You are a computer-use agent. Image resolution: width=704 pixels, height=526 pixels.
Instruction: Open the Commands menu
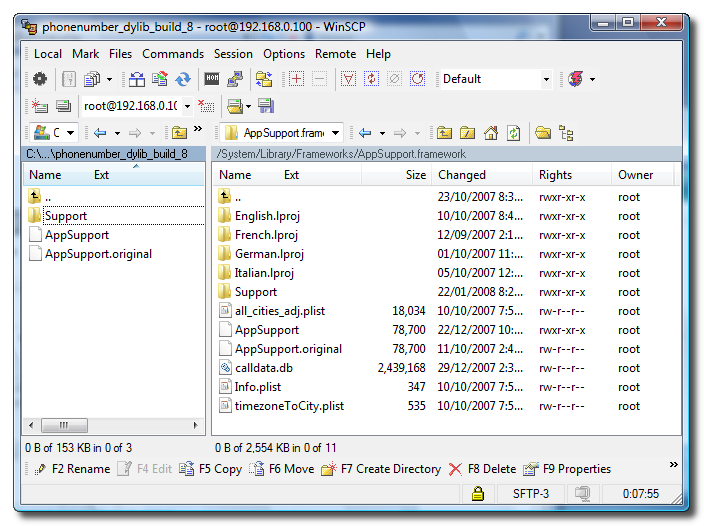[x=173, y=54]
